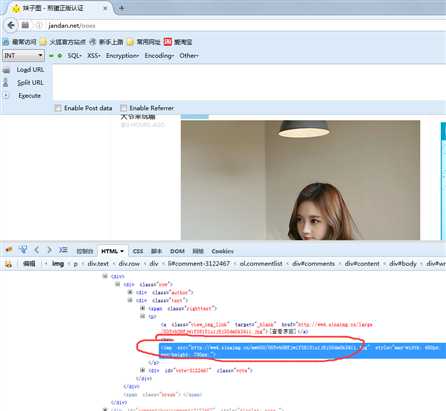Open a new tab with plus button
446x411 pixels.
click(x=122, y=8)
